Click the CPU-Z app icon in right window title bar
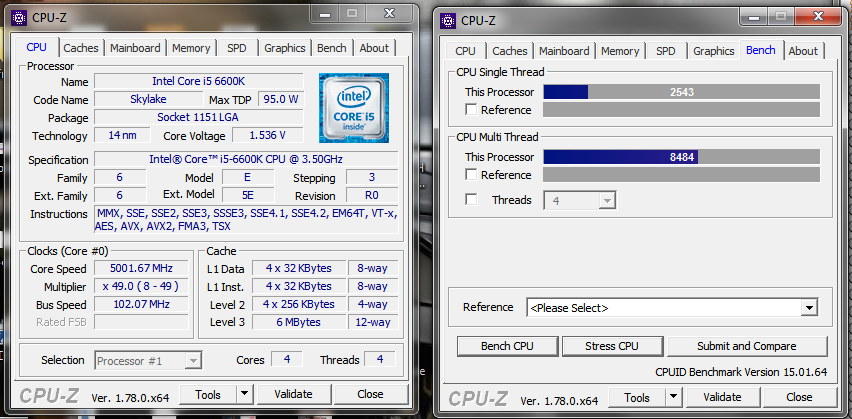Screen dimensions: 852x419 pos(448,21)
